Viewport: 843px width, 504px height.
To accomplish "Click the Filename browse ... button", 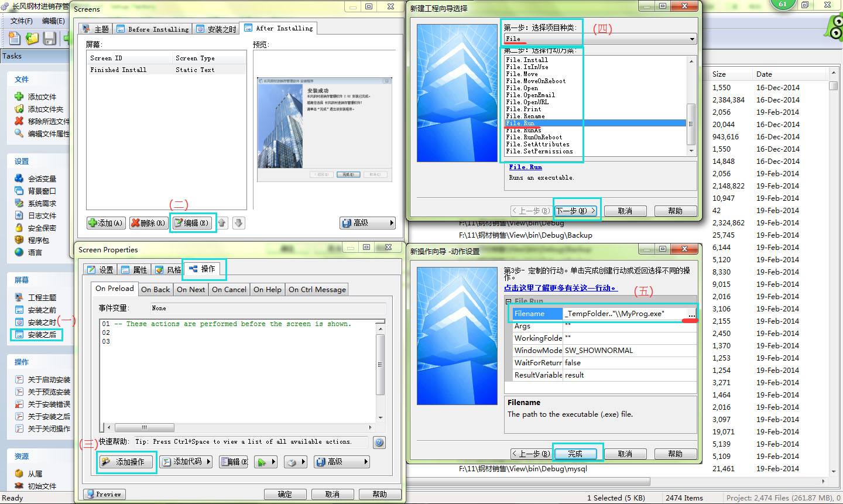I will 691,314.
